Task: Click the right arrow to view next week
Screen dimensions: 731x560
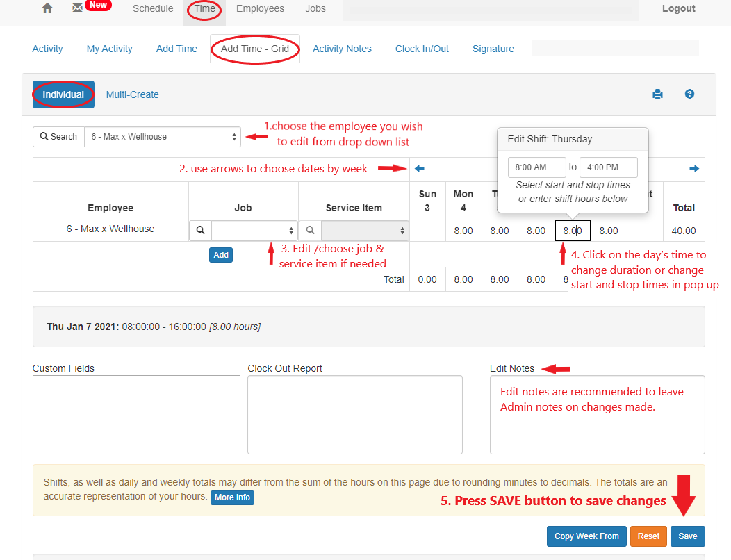Action: pyautogui.click(x=694, y=167)
